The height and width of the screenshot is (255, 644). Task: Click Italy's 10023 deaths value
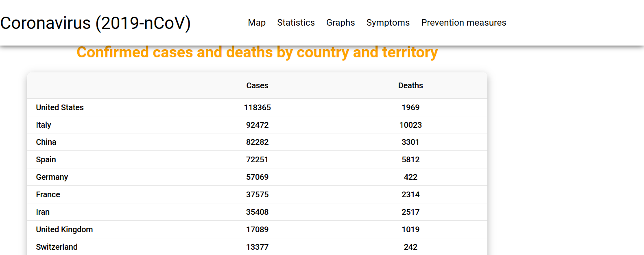point(410,125)
